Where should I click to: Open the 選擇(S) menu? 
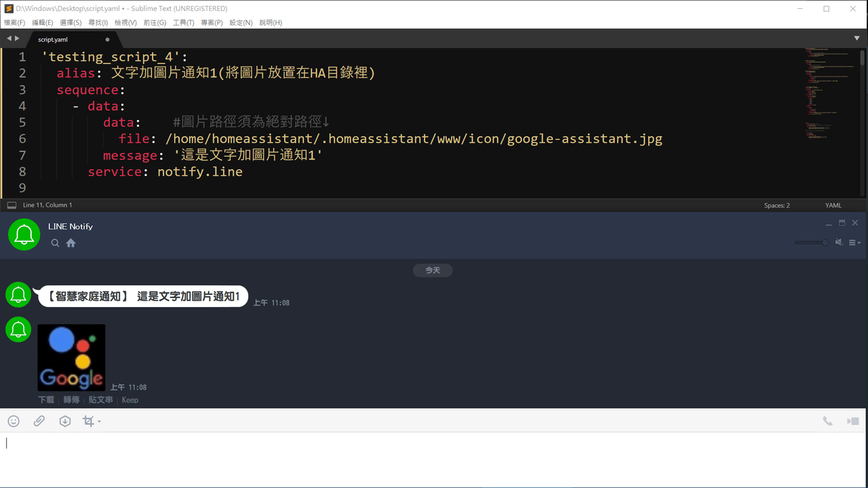click(x=71, y=22)
